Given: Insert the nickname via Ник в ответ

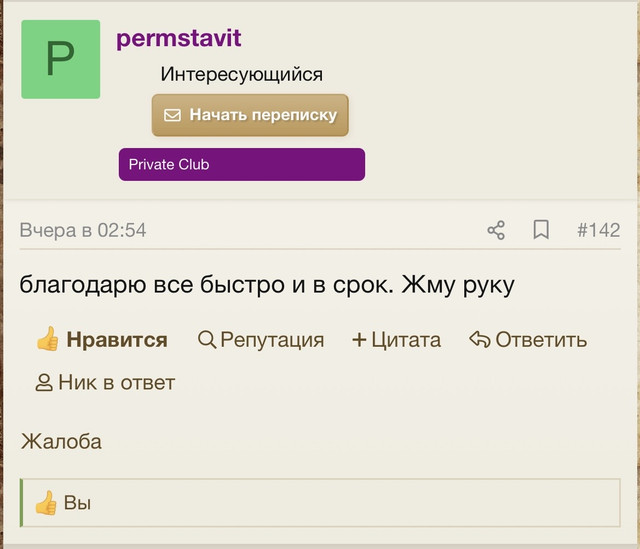Looking at the screenshot, I should (x=105, y=383).
